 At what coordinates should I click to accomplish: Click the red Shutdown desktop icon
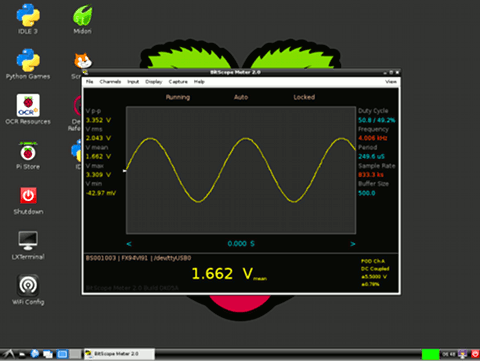(28, 201)
